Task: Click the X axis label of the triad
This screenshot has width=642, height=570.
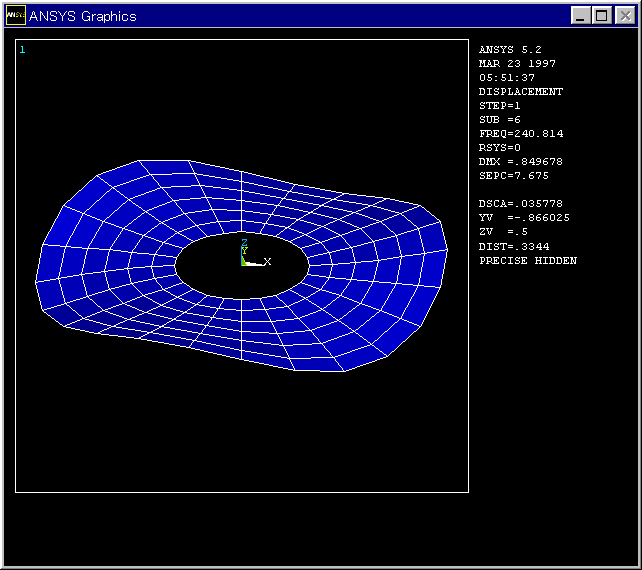Action: click(267, 262)
